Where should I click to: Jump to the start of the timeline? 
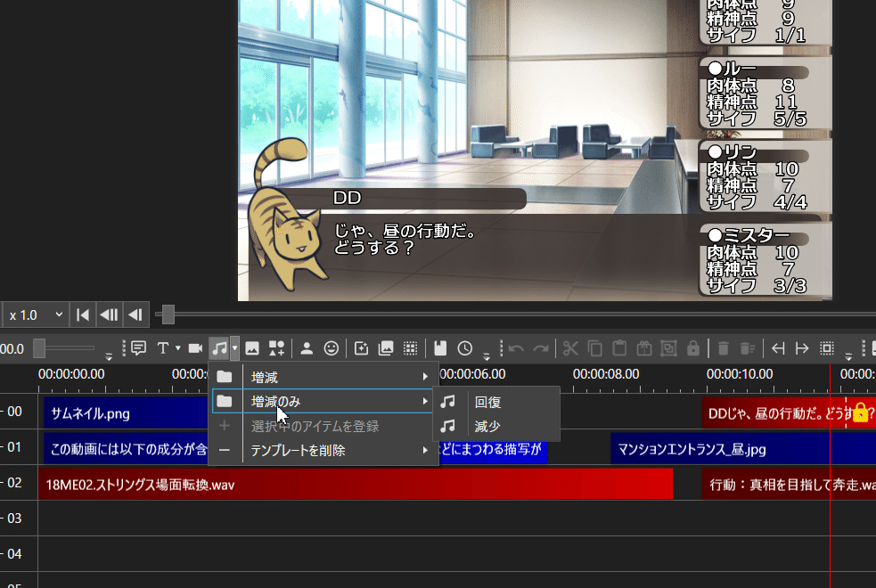point(83,315)
